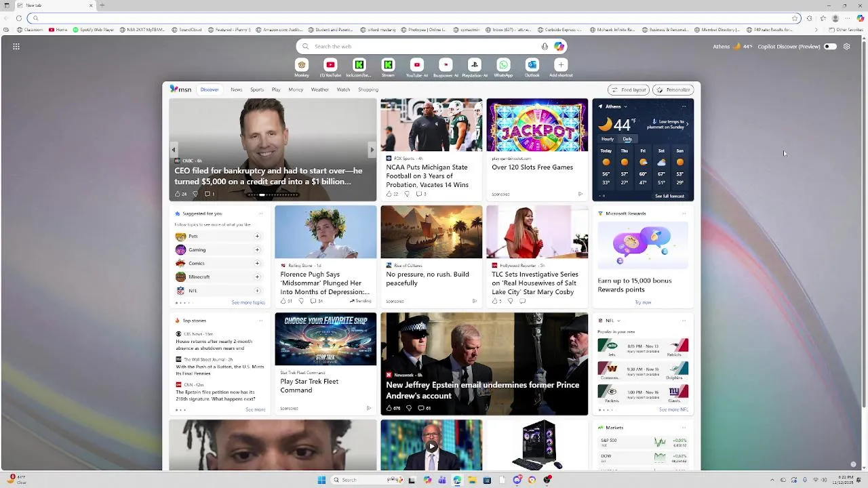Open Copilot from the search box icon

(559, 47)
